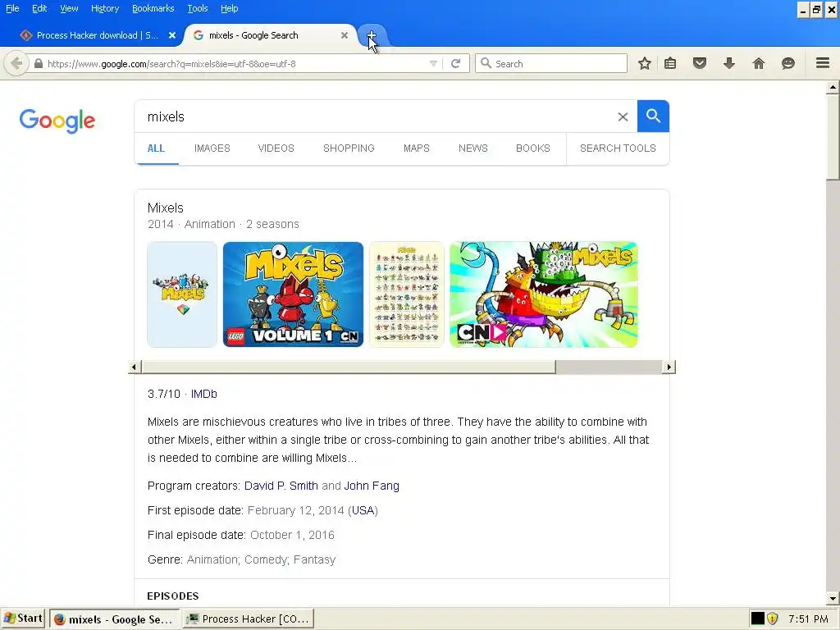Open David P. Smith link

click(x=281, y=486)
